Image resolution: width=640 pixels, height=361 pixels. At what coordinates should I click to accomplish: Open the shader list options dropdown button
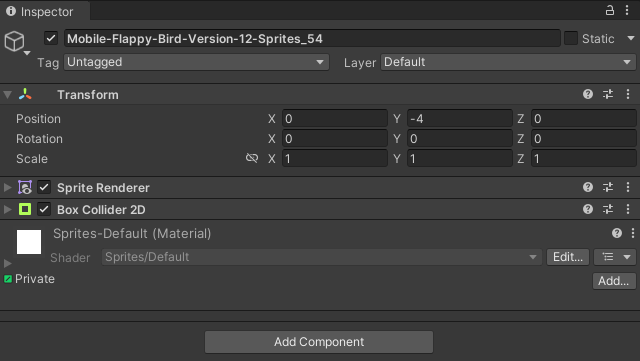(x=615, y=257)
